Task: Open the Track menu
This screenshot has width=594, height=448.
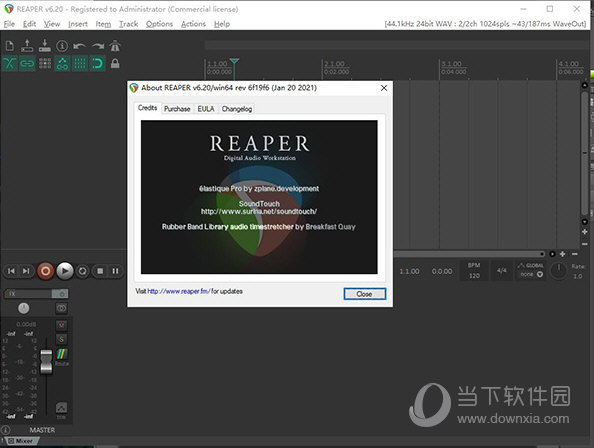Action: tap(128, 24)
